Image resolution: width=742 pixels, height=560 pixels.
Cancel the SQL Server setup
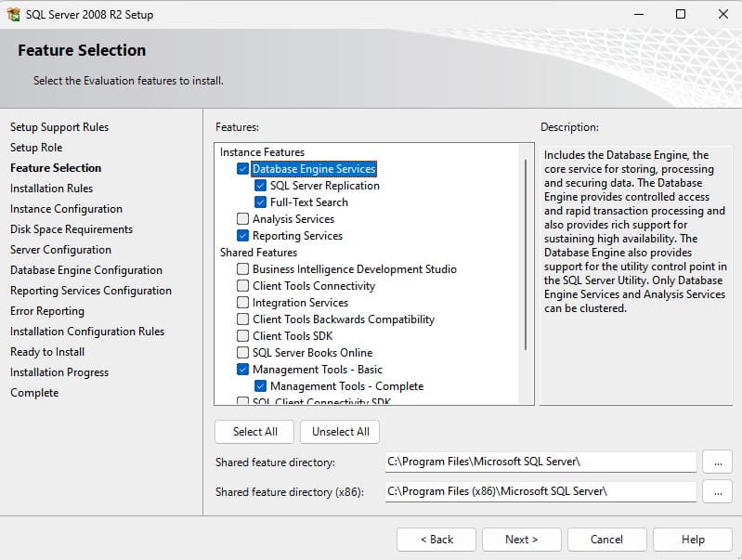coord(606,540)
